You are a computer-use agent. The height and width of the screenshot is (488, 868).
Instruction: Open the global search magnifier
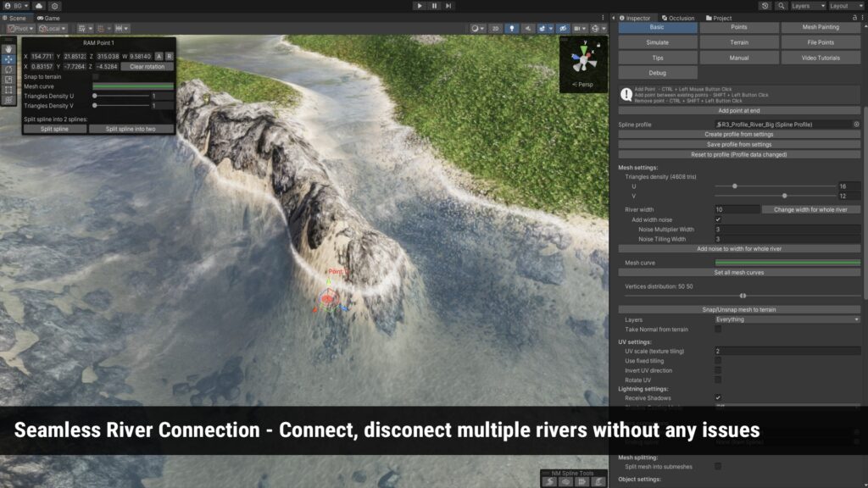click(781, 6)
